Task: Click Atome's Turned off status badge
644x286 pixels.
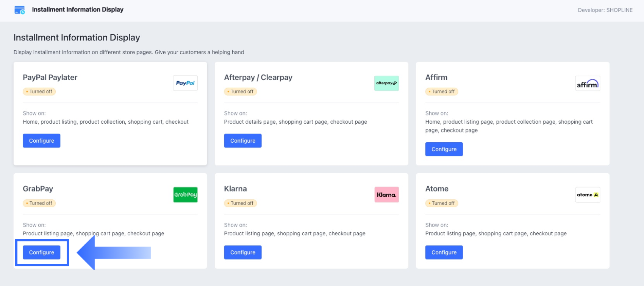Action: pyautogui.click(x=442, y=203)
